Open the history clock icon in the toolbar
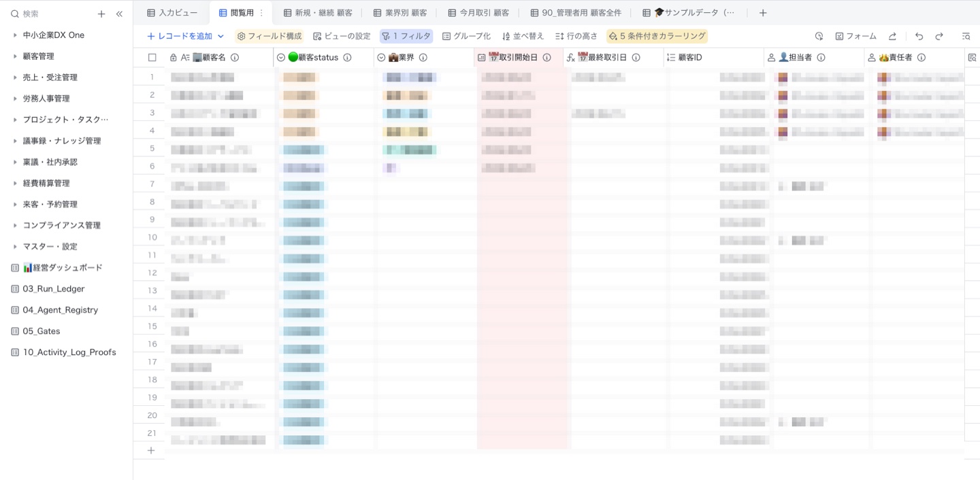 [819, 36]
